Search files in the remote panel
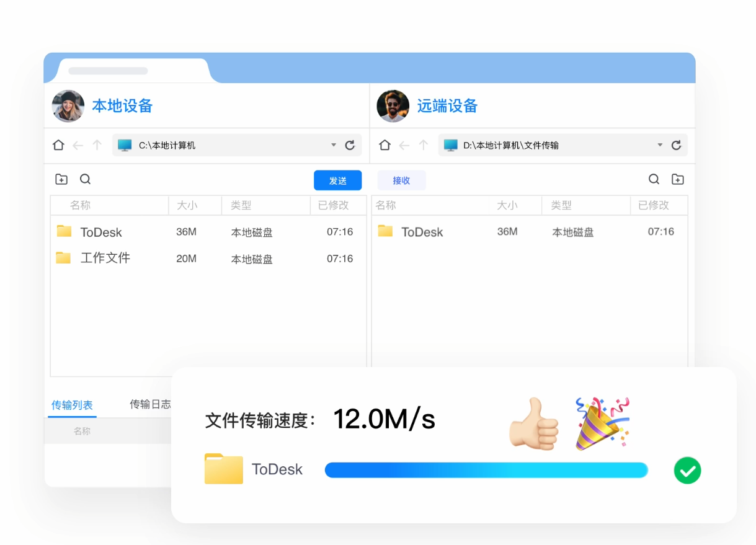The width and height of the screenshot is (756, 545). pyautogui.click(x=654, y=179)
